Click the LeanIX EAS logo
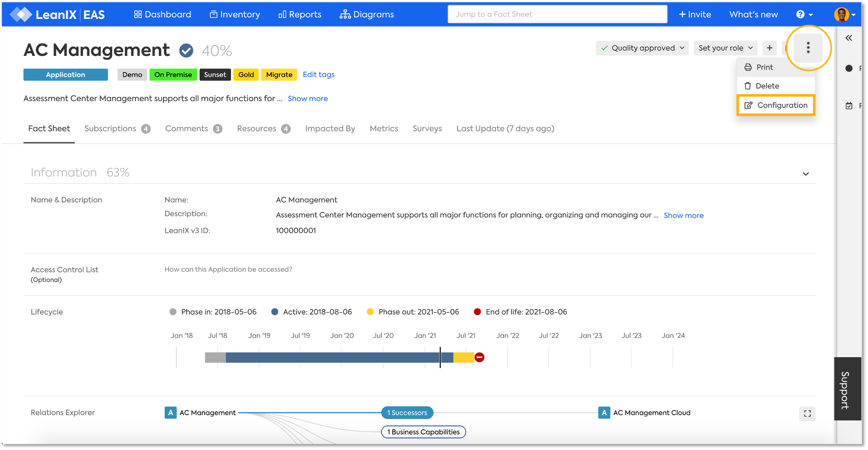Screen dimensions: 868x450 (58, 15)
